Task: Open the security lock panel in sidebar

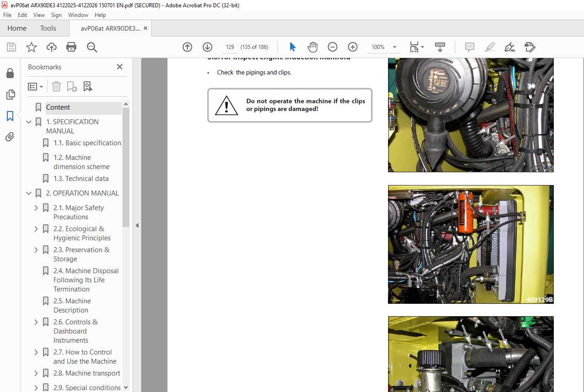Action: coord(10,74)
